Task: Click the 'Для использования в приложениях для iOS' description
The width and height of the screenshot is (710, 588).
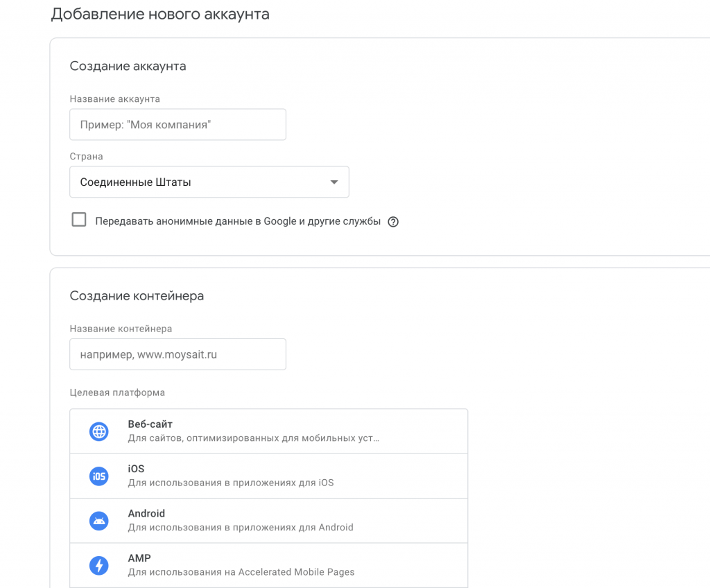Action: [x=231, y=483]
